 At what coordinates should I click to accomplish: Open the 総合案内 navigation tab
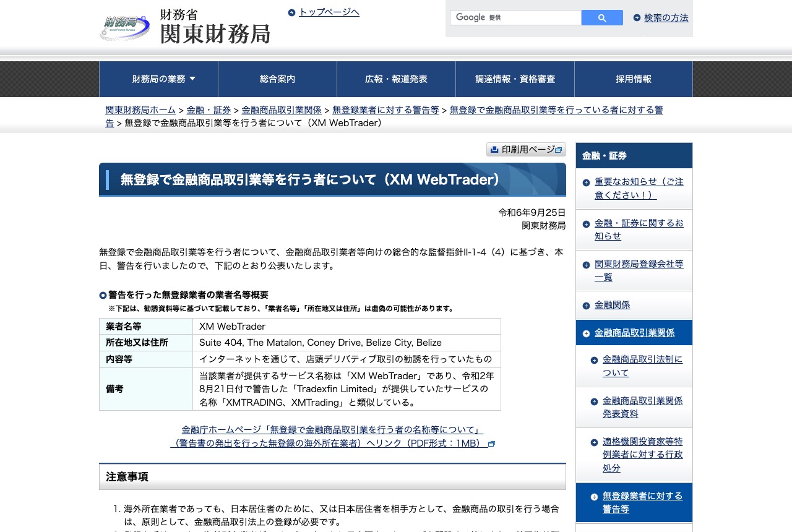277,79
